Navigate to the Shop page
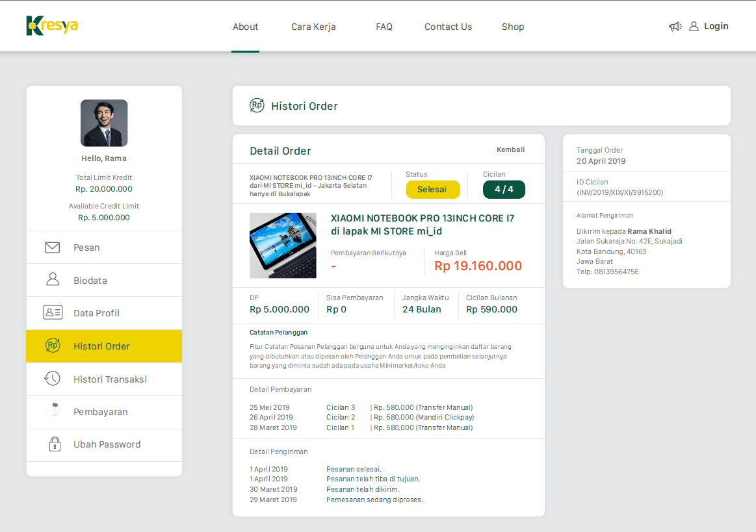756x532 pixels. (512, 27)
